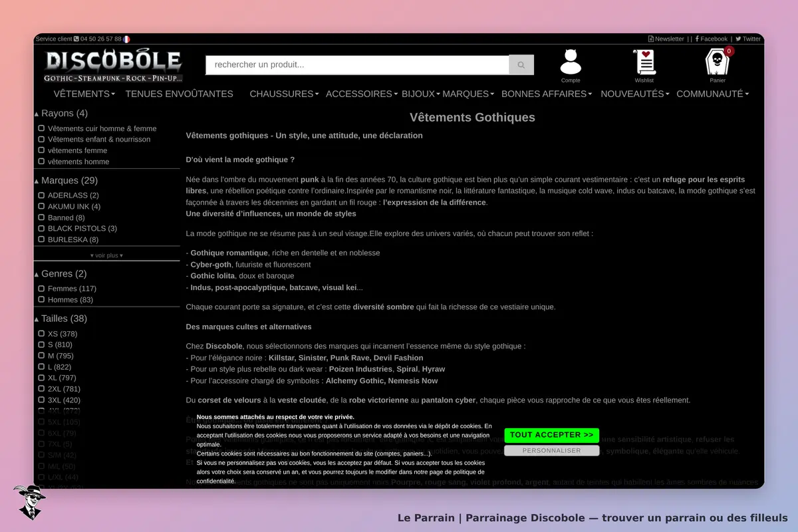Click the cart item count badge
The height and width of the screenshot is (532, 798).
point(729,51)
